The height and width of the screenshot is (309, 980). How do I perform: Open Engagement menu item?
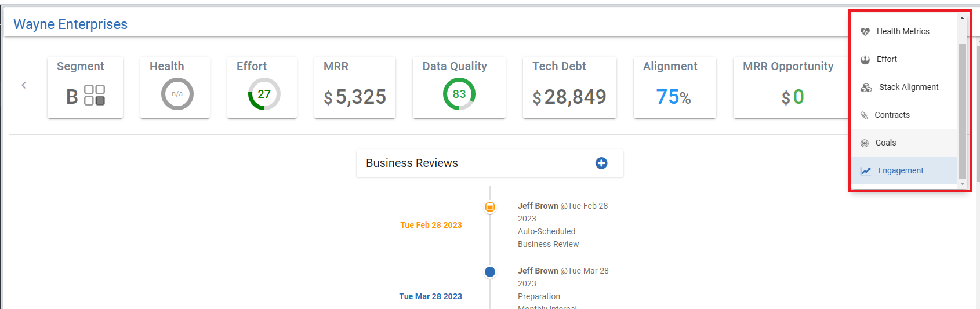[905, 170]
